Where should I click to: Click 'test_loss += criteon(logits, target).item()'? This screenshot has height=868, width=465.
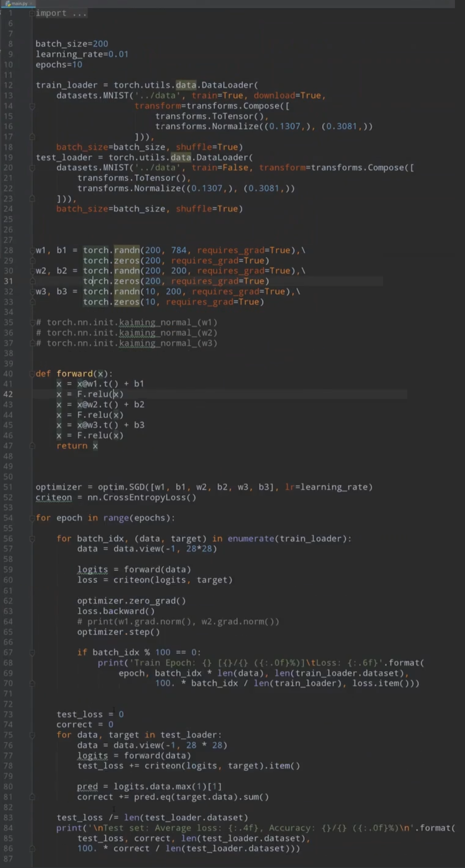(x=189, y=766)
